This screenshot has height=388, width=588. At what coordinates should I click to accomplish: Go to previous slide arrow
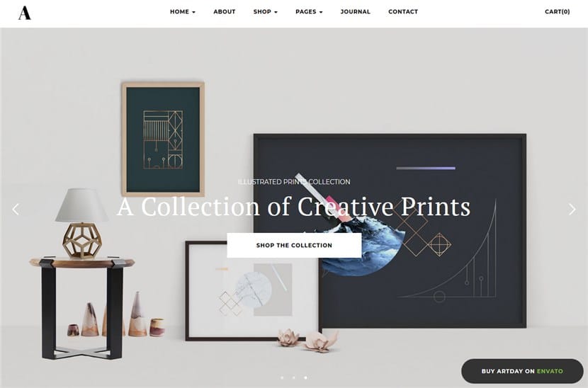16,209
